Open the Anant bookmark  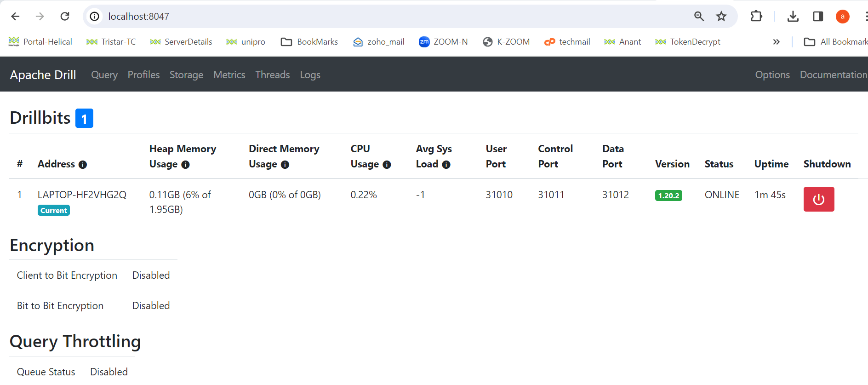point(622,42)
